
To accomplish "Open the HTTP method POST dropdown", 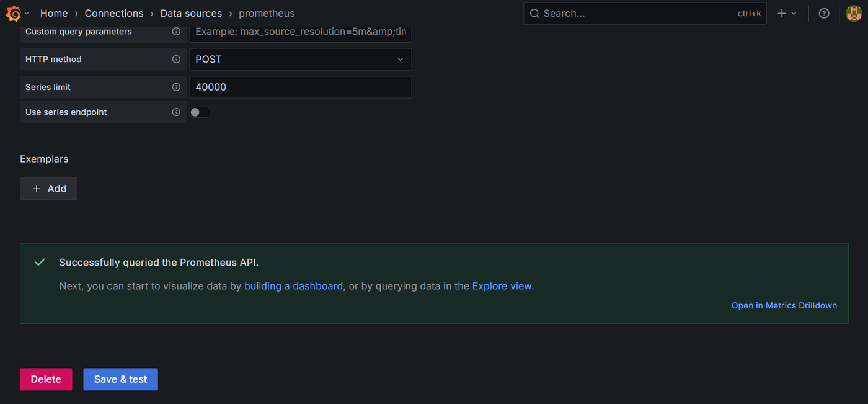I will [x=300, y=60].
